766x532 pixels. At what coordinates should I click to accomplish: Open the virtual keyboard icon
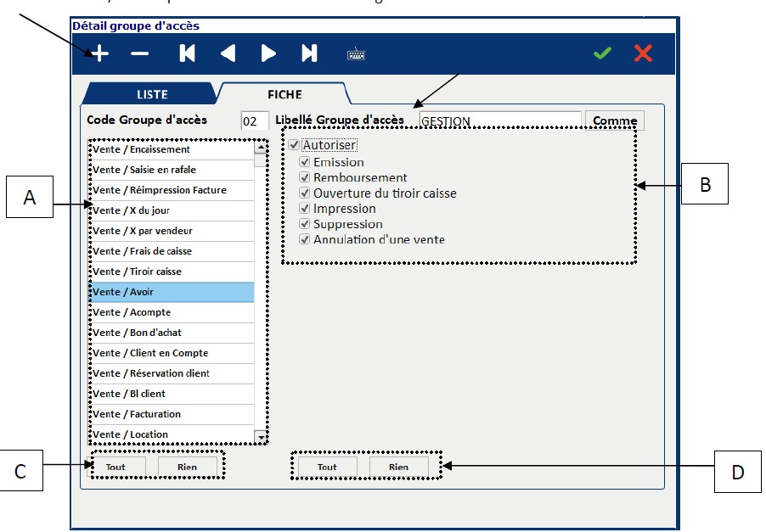[356, 54]
